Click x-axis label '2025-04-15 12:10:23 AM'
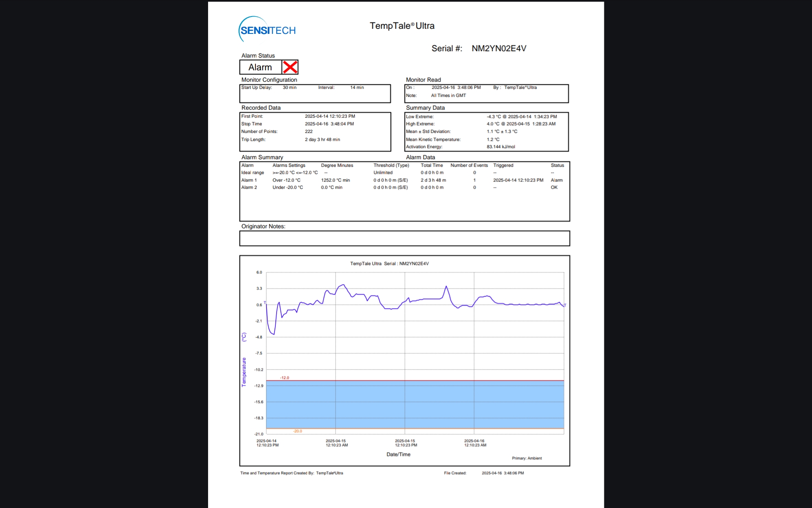 click(337, 443)
